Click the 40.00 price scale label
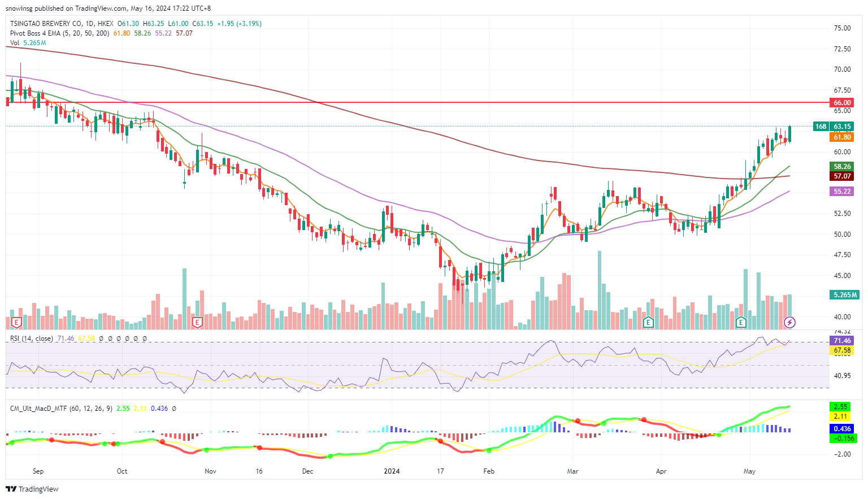Viewport: 868px width, 499px height. click(x=842, y=317)
